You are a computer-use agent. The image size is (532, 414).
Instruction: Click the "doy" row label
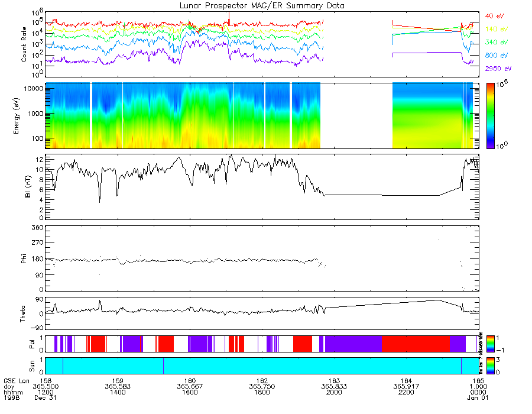coord(9,387)
